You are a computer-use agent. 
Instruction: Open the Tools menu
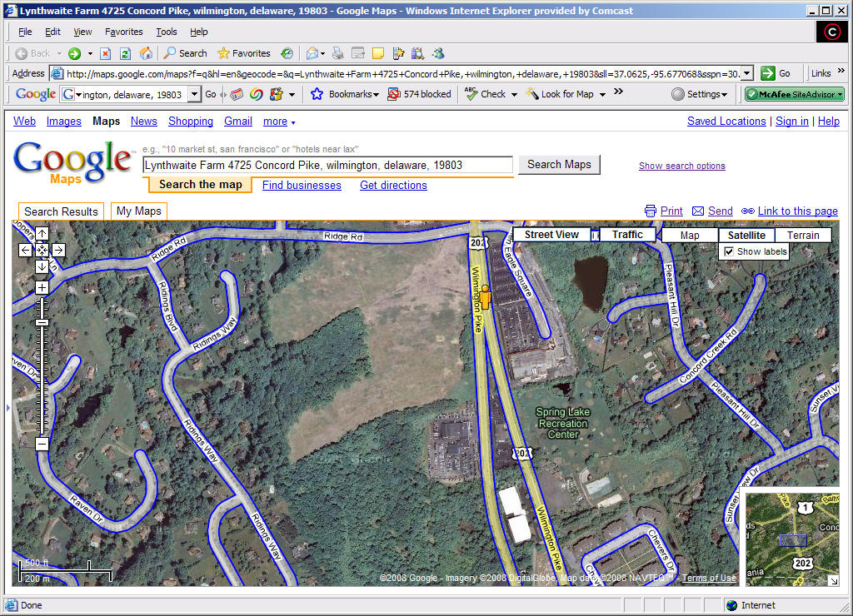(167, 32)
